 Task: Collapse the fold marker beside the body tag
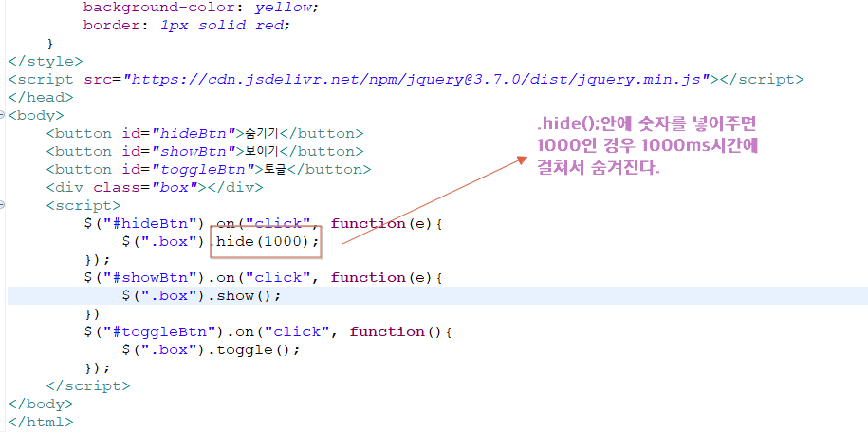[x=2, y=115]
